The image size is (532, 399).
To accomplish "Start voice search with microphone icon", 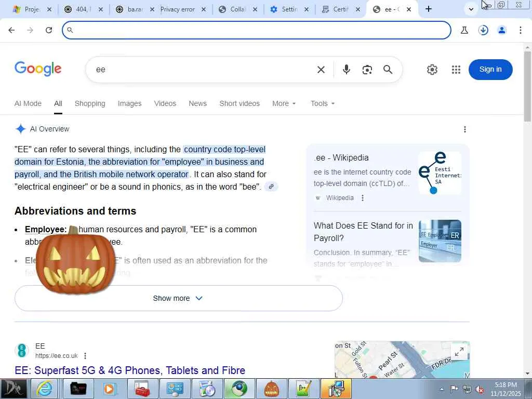I will (346, 70).
